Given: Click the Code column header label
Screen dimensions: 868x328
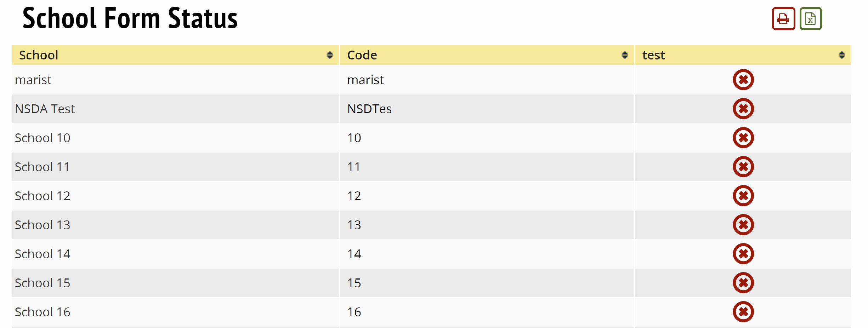Looking at the screenshot, I should point(362,56).
